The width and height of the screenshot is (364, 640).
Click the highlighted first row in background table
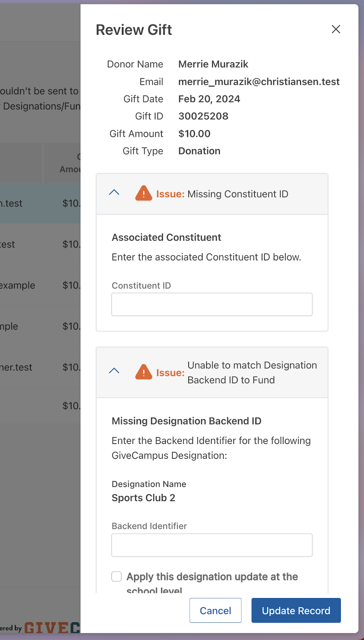coord(40,203)
